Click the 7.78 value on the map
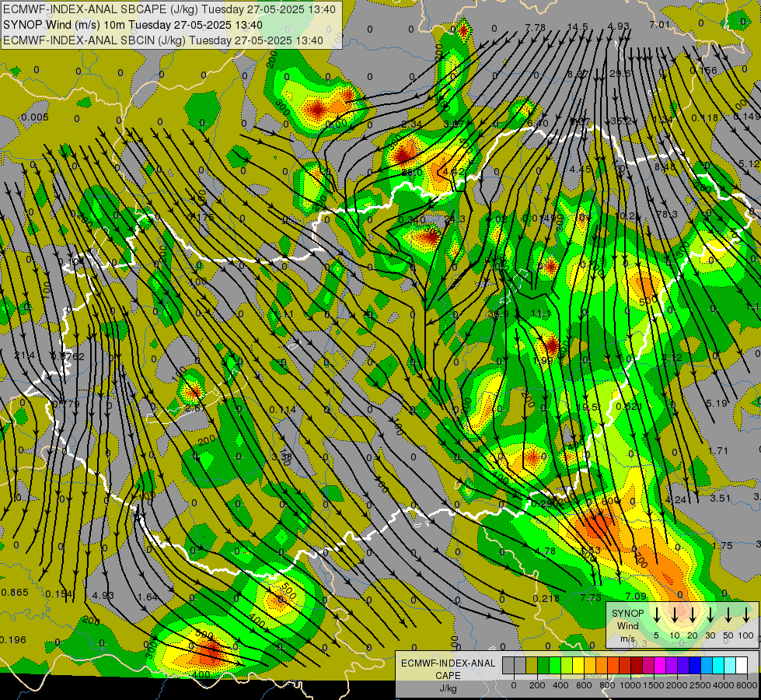 536,27
